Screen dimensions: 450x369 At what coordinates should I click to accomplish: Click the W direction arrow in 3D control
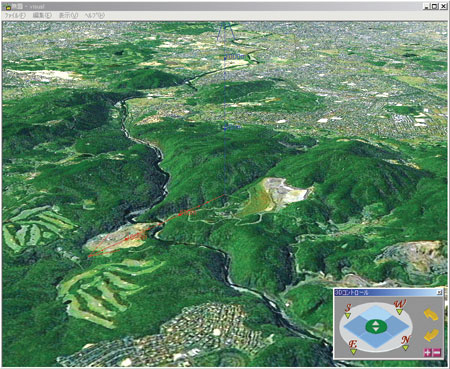click(x=399, y=312)
